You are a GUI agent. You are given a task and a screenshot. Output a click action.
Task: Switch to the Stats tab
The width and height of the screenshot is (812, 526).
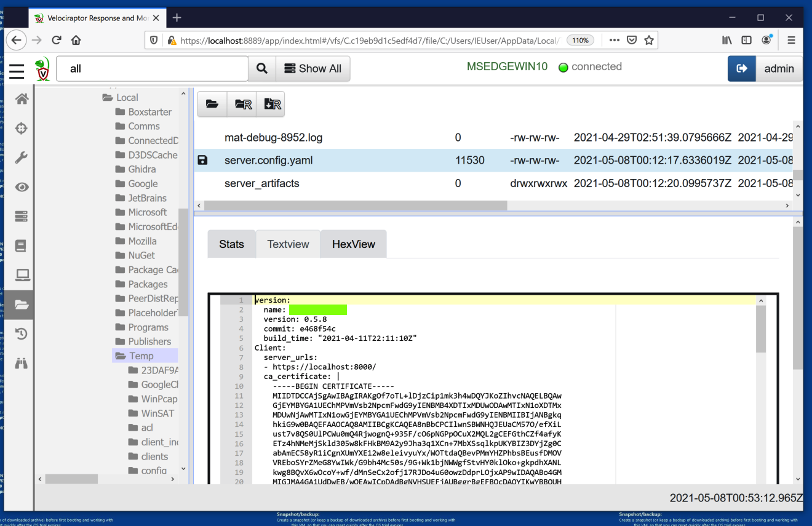coord(231,244)
